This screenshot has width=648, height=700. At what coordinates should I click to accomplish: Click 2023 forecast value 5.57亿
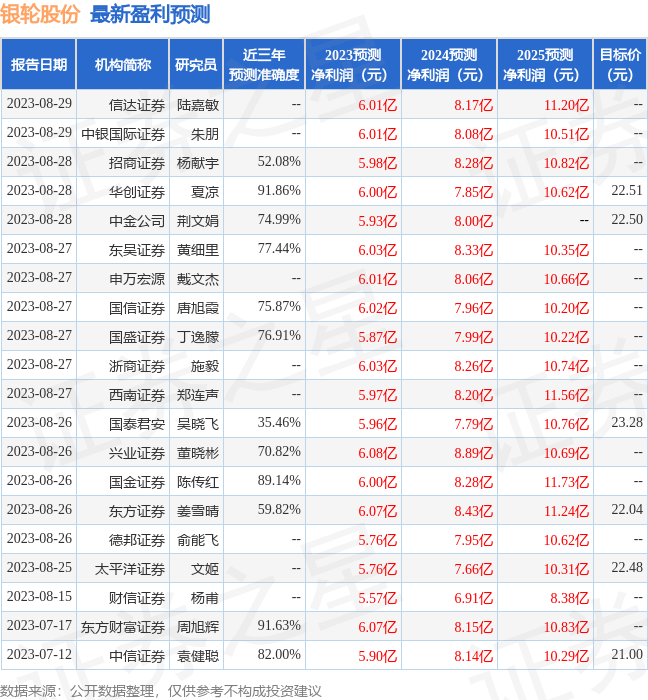[x=378, y=599]
